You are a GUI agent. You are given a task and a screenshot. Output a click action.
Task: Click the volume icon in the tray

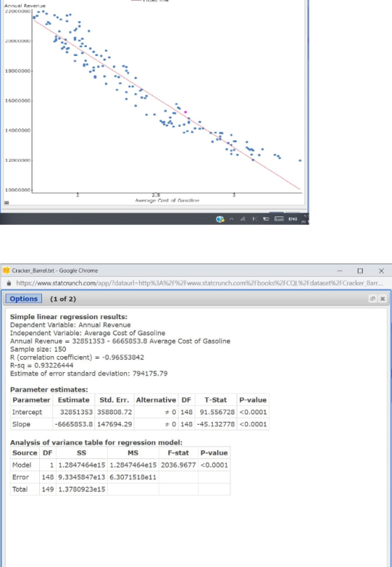pyautogui.click(x=255, y=219)
